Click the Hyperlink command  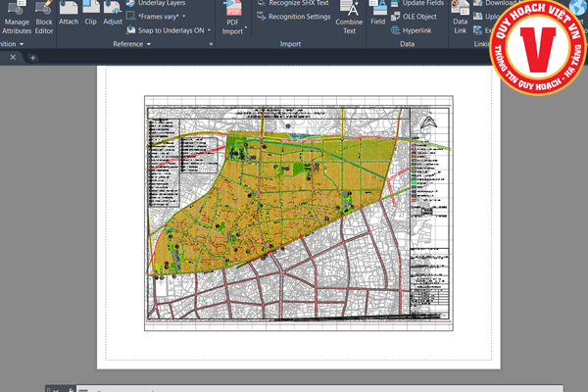tap(416, 30)
